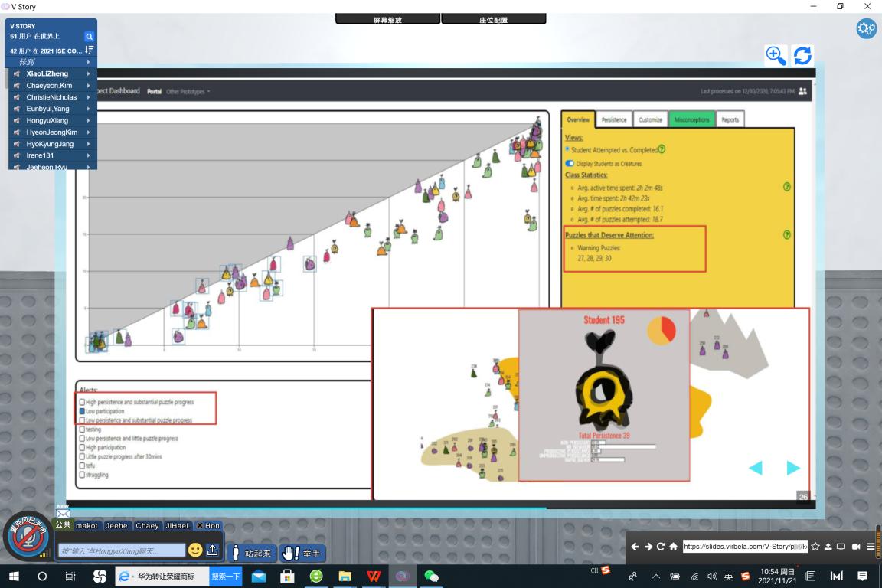The image size is (882, 588).
Task: Click the chat upload/share icon
Action: 213,550
